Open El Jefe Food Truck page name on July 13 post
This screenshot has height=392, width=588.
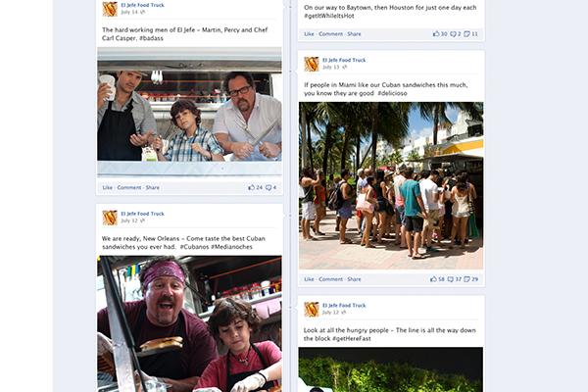(x=344, y=60)
